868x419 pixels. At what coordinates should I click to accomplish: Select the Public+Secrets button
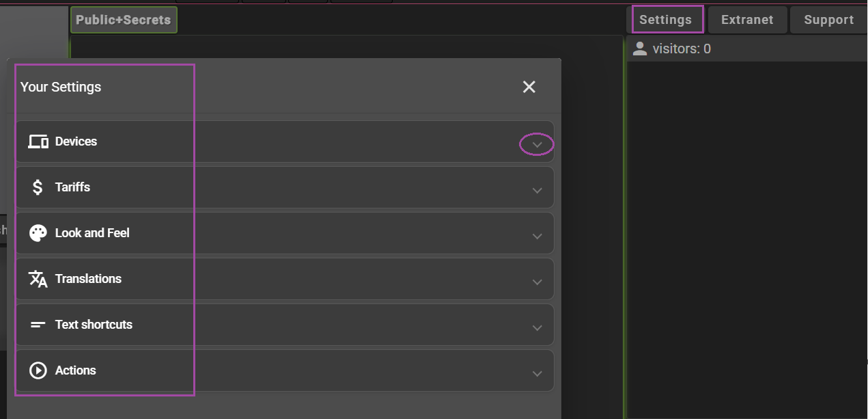[124, 20]
